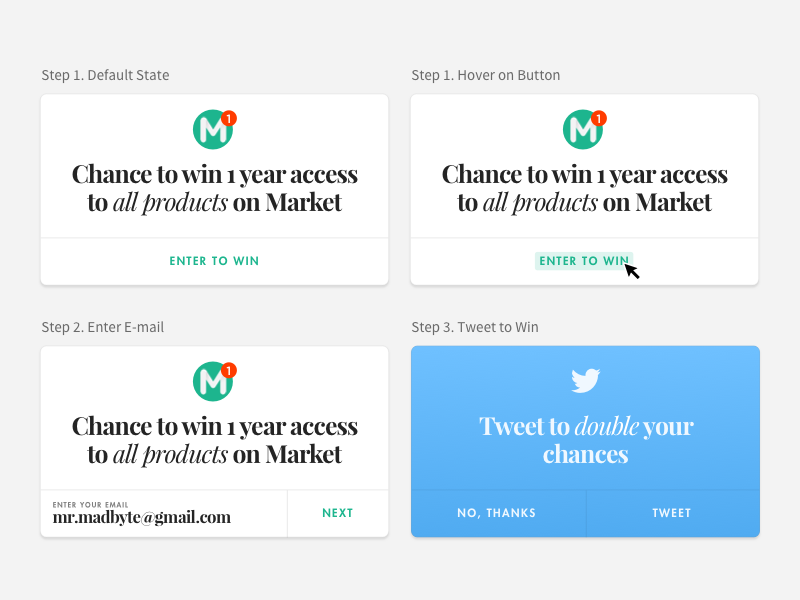Click the "Tweet to double your chances" headline
The height and width of the screenshot is (600, 800).
pos(585,440)
